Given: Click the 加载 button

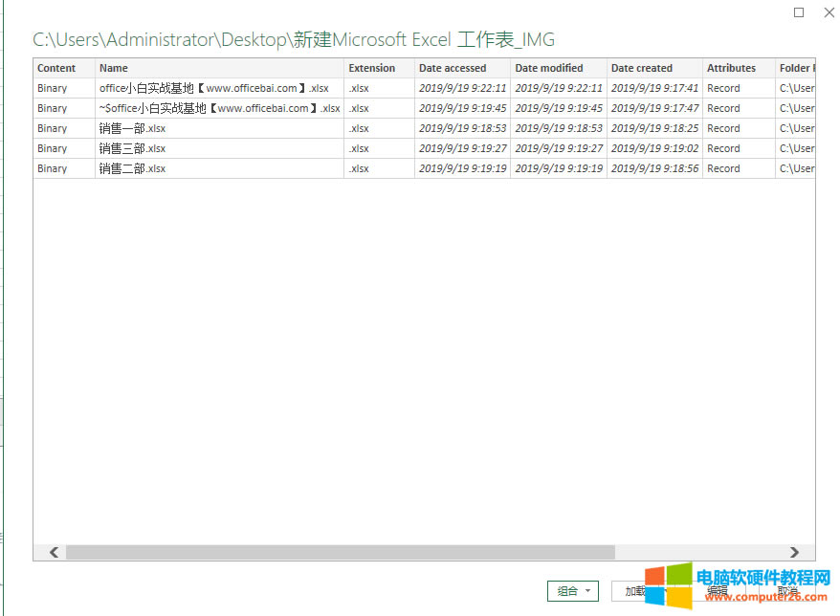Looking at the screenshot, I should [x=633, y=591].
